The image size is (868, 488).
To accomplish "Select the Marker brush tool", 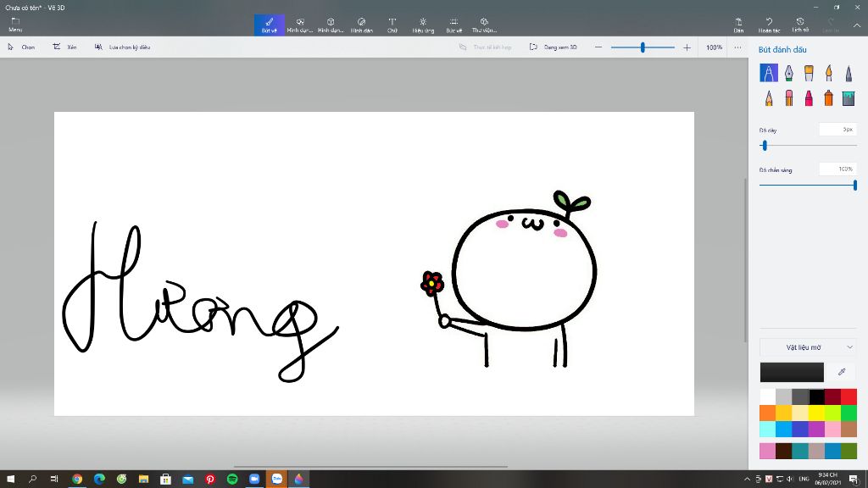I will (768, 73).
